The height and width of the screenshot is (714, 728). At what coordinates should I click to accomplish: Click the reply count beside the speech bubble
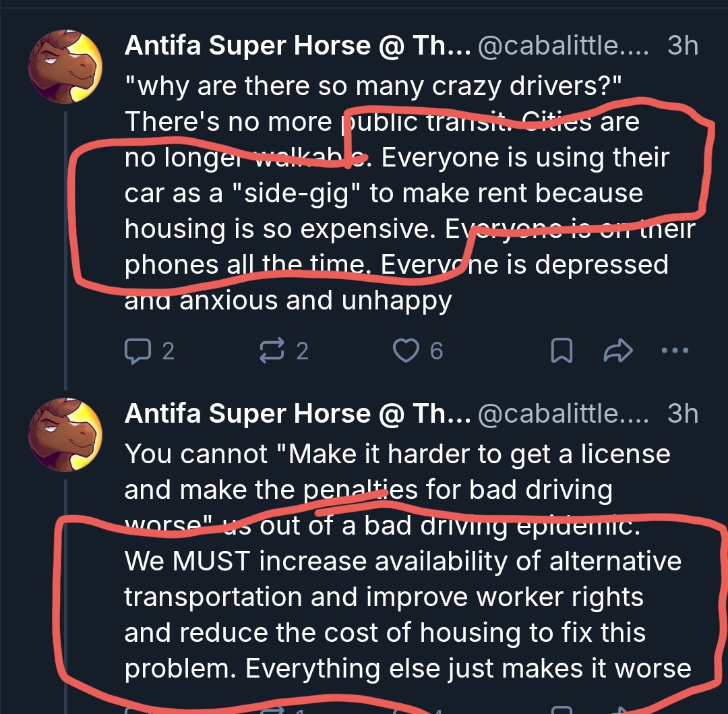[x=168, y=351]
